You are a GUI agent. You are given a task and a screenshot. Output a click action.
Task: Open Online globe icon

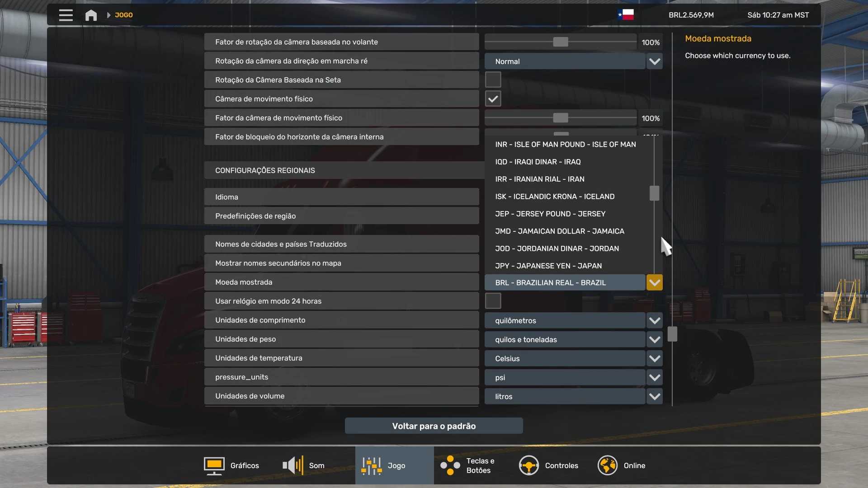607,465
